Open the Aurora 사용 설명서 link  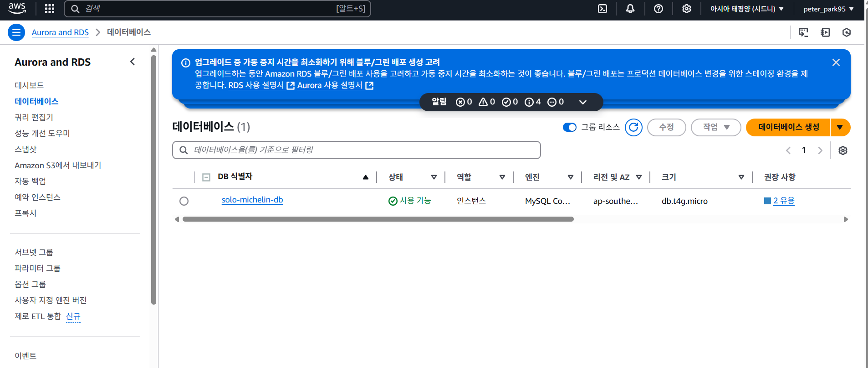(335, 85)
